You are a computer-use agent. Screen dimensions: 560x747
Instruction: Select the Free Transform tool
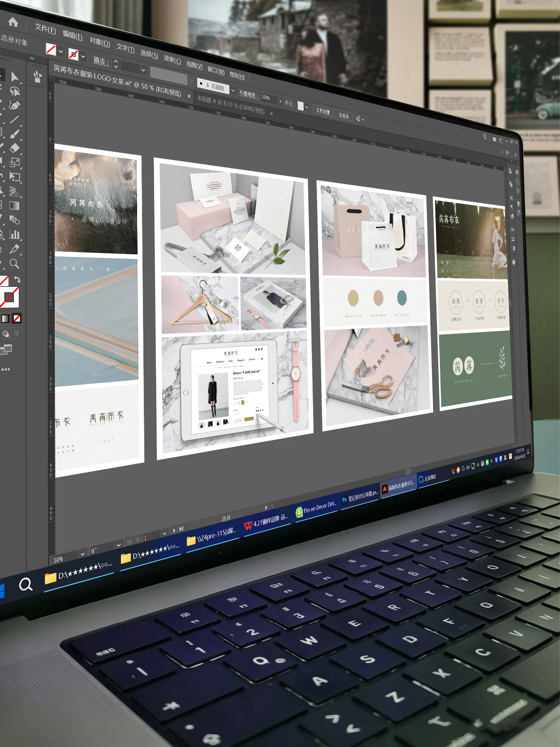click(15, 177)
